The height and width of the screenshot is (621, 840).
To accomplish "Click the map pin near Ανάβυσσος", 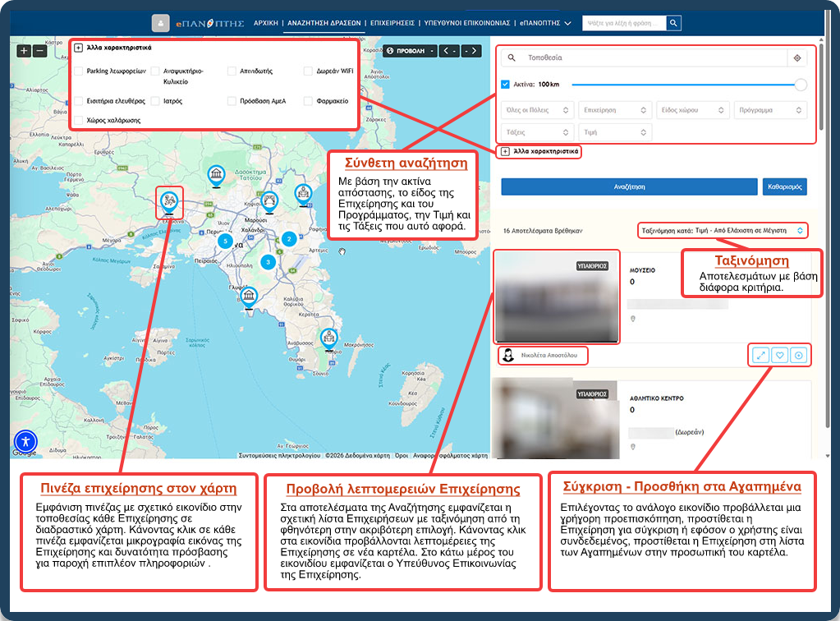I will point(329,339).
